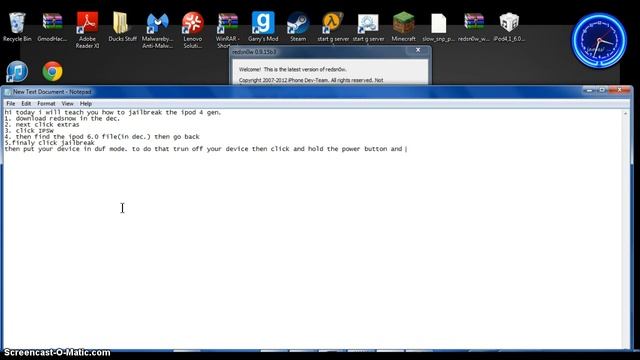
Task: Close the Notepad window
Action: (620, 90)
